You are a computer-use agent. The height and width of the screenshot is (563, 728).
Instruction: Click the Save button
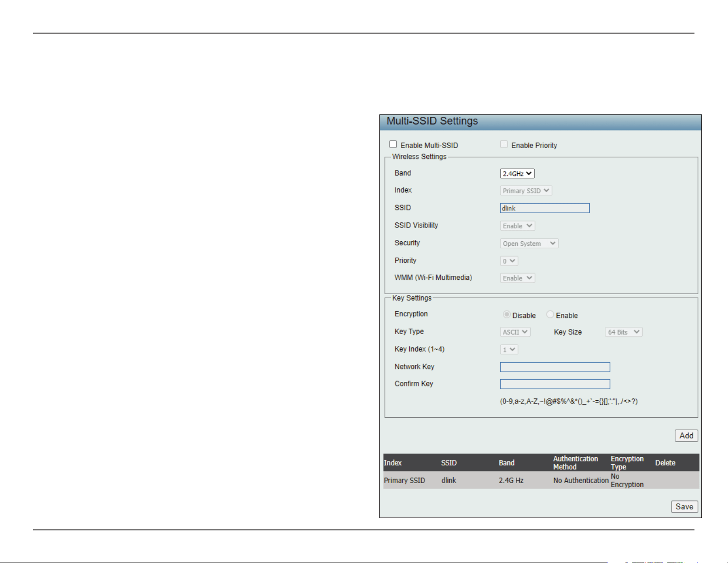(x=684, y=506)
